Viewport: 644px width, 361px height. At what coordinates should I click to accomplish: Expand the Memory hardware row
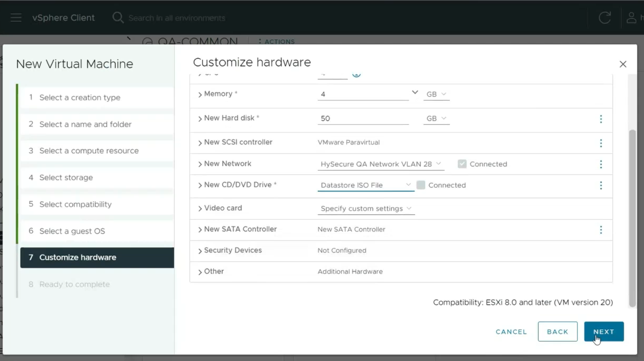200,94
